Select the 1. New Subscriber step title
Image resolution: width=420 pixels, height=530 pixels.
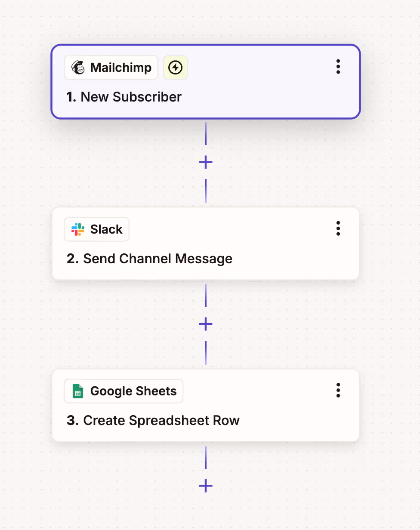click(124, 97)
